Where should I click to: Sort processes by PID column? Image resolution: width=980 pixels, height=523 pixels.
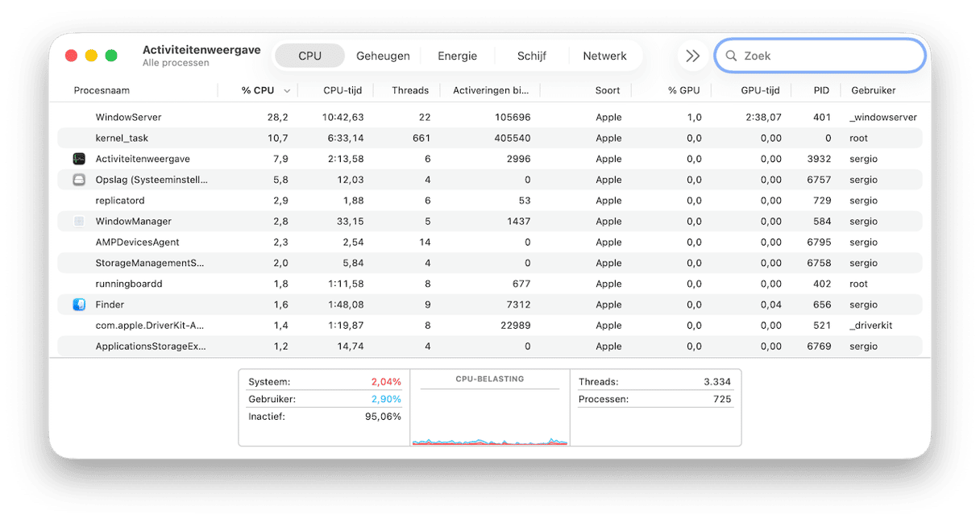821,90
